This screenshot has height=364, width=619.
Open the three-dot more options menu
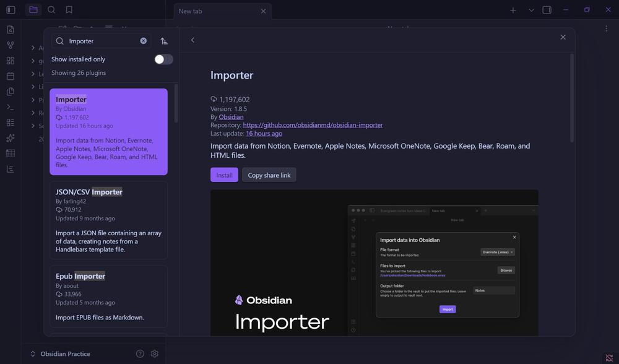607,28
